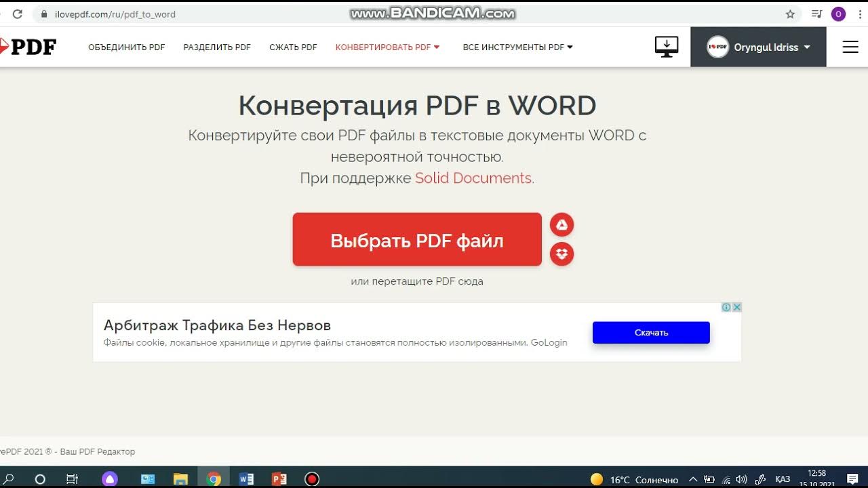Open the Арбитраж Трафика Без Нервов ad headline
Screen dimensions: 868x488
coord(217,325)
